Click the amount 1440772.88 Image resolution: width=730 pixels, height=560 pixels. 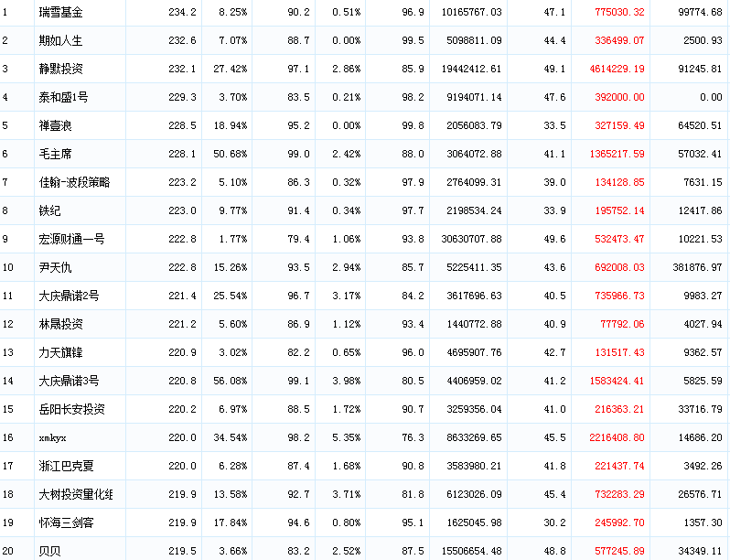pyautogui.click(x=475, y=325)
